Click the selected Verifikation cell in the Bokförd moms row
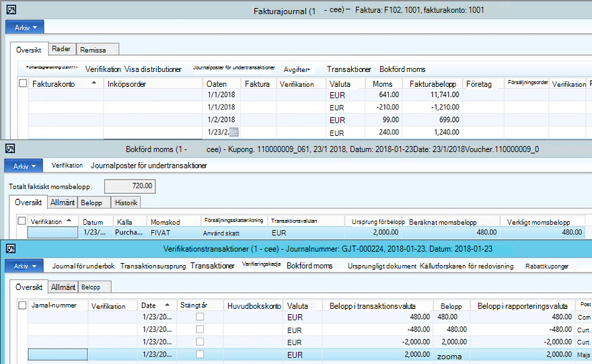 tap(52, 233)
